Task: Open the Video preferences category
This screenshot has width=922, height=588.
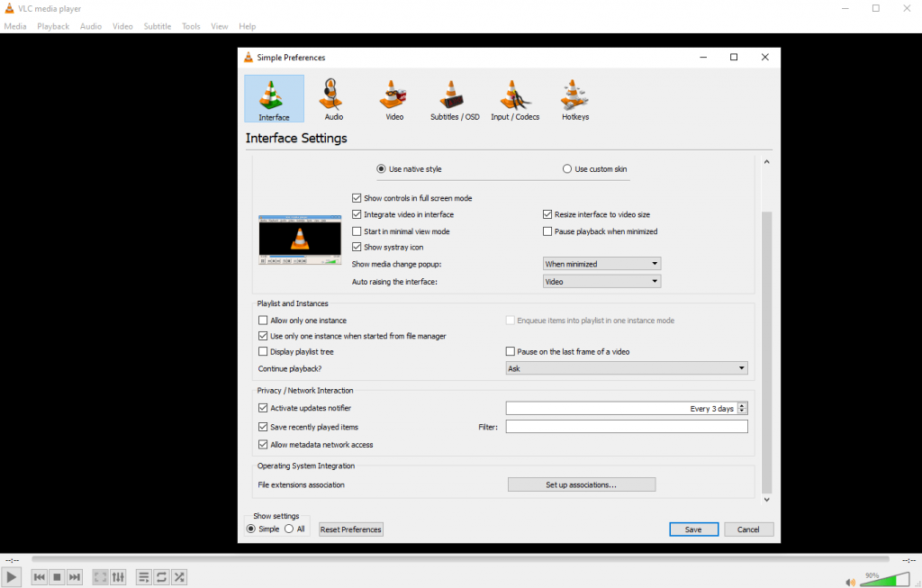Action: pos(394,98)
